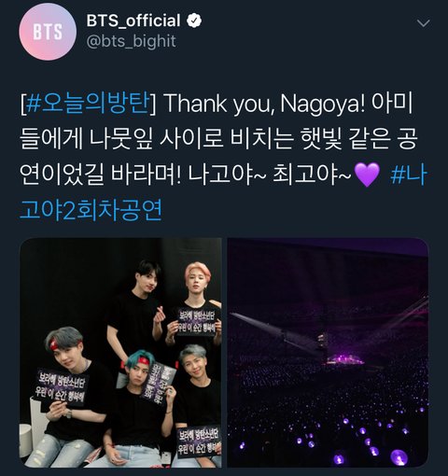448x476 pixels.
Task: Open the #오늘의방탄 hashtag
Action: 87,103
